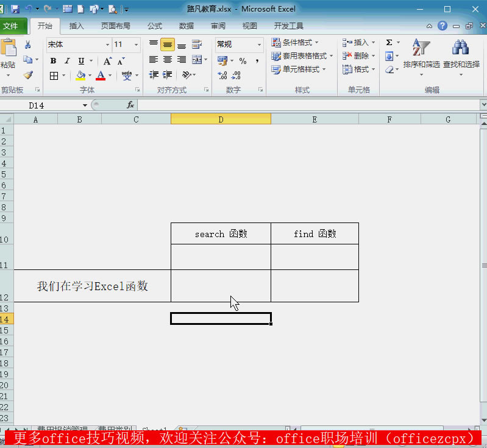
Task: Apply percent style
Action: (243, 61)
